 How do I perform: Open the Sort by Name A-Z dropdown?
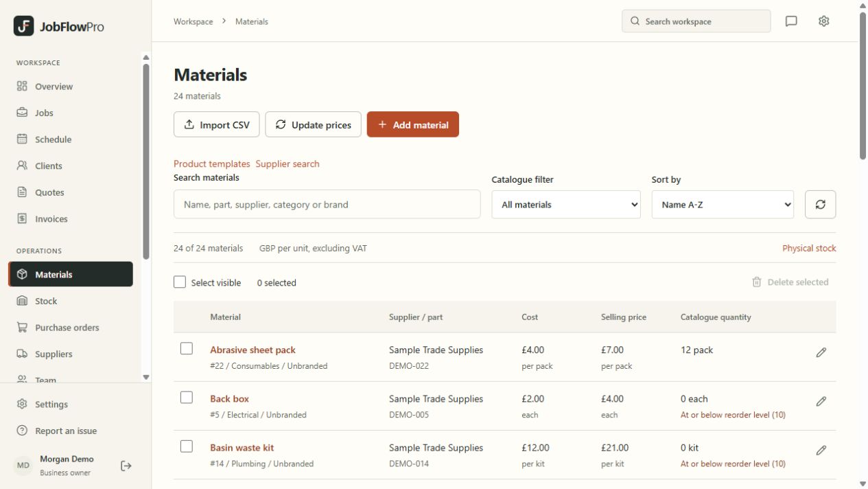coord(723,205)
